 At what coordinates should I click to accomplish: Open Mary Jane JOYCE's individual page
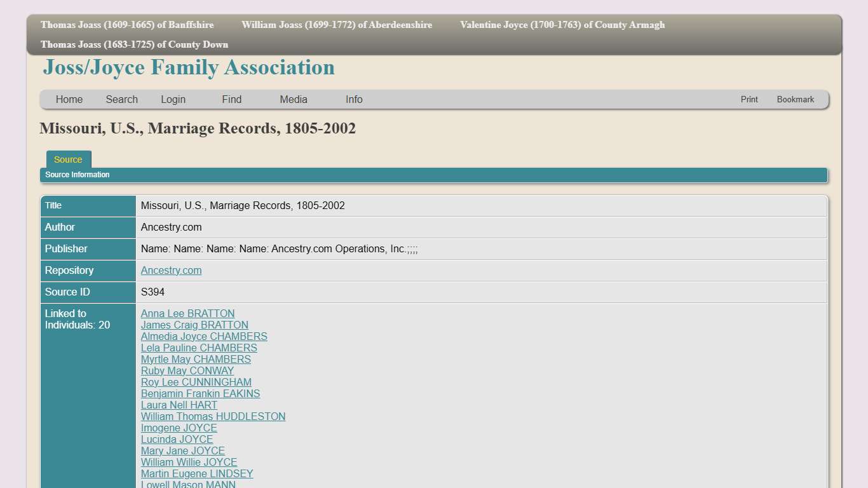(x=182, y=451)
